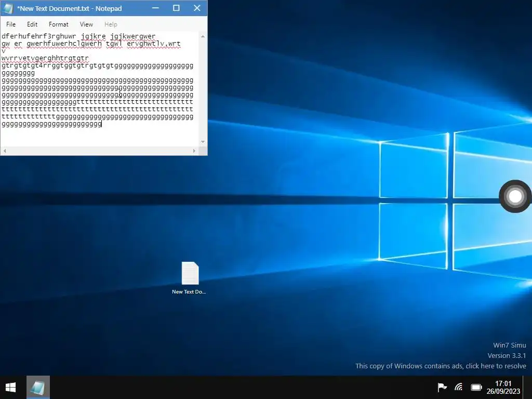Click the Notepad title bar text

(69, 8)
